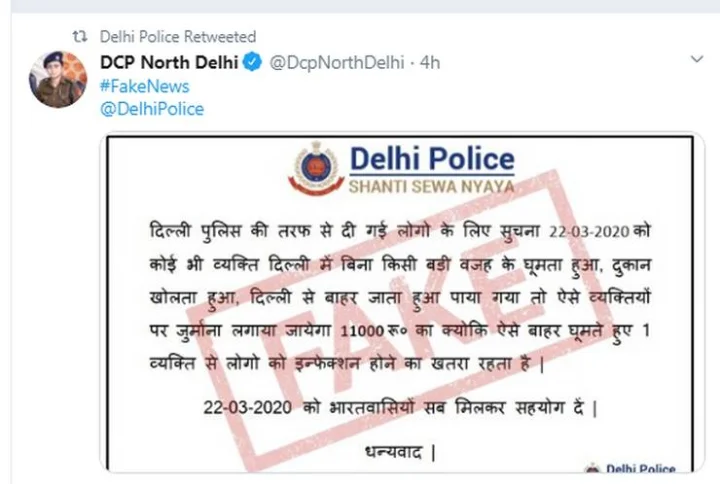This screenshot has height=484, width=720.
Task: Click the 'Delhi Police' heading in image
Action: [432, 159]
